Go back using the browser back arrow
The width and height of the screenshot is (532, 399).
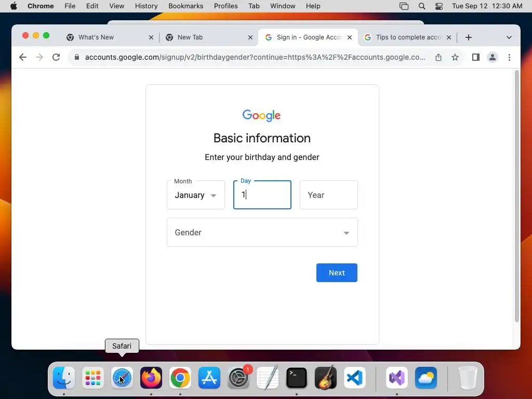coord(23,57)
